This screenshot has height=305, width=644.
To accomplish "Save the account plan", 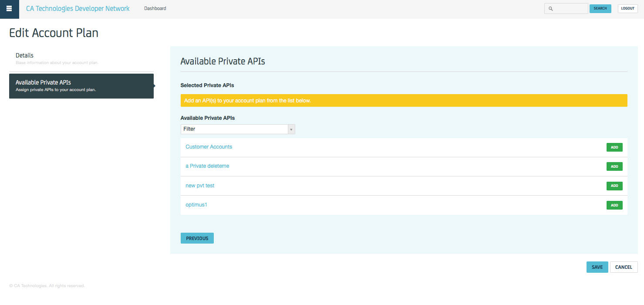I will tap(597, 267).
